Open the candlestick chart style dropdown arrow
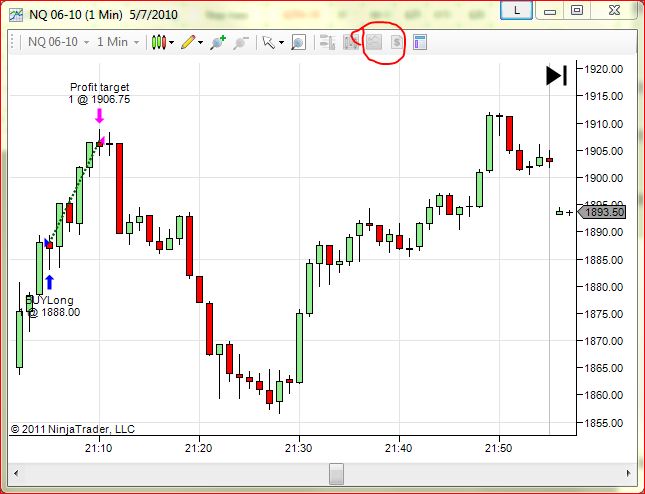This screenshot has width=645, height=494. (x=172, y=42)
